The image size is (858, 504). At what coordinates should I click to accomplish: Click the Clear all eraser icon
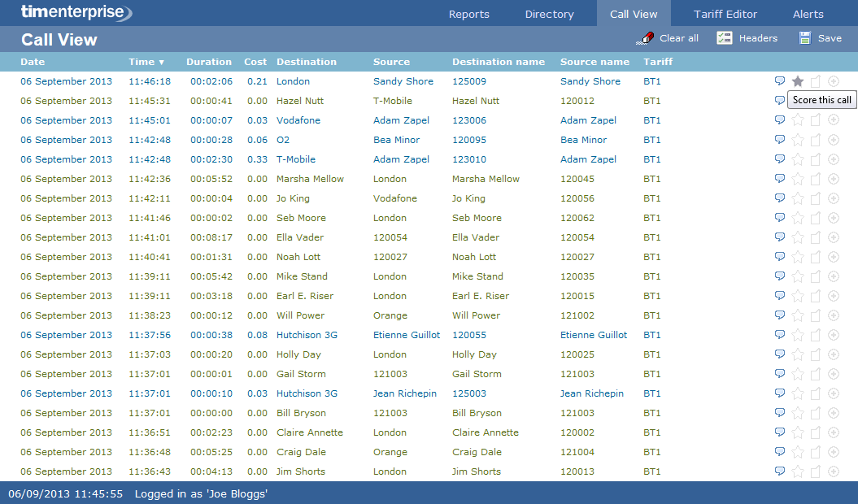pyautogui.click(x=645, y=38)
